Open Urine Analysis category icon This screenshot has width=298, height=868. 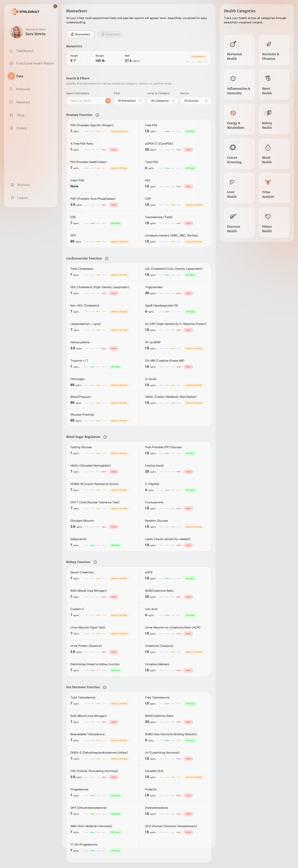268,182
